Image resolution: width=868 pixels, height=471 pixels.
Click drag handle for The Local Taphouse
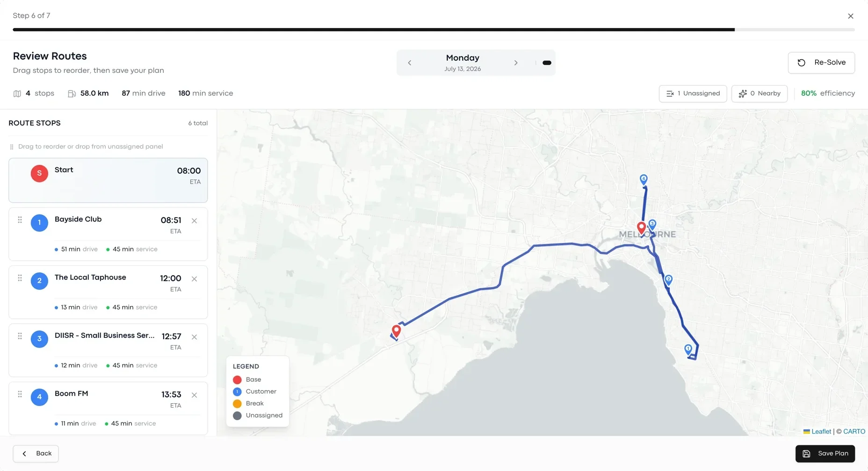pyautogui.click(x=20, y=278)
